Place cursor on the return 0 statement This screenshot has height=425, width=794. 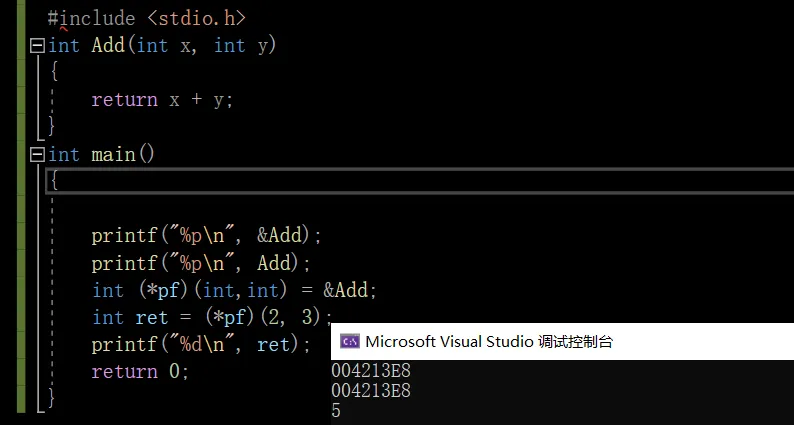140,371
